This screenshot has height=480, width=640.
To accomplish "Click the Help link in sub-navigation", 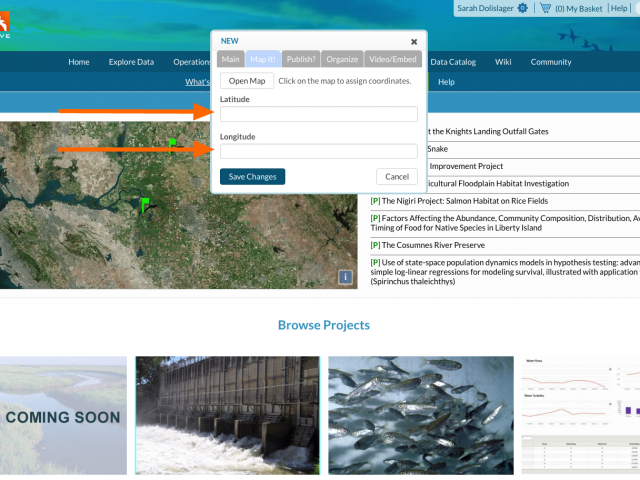I will 446,82.
